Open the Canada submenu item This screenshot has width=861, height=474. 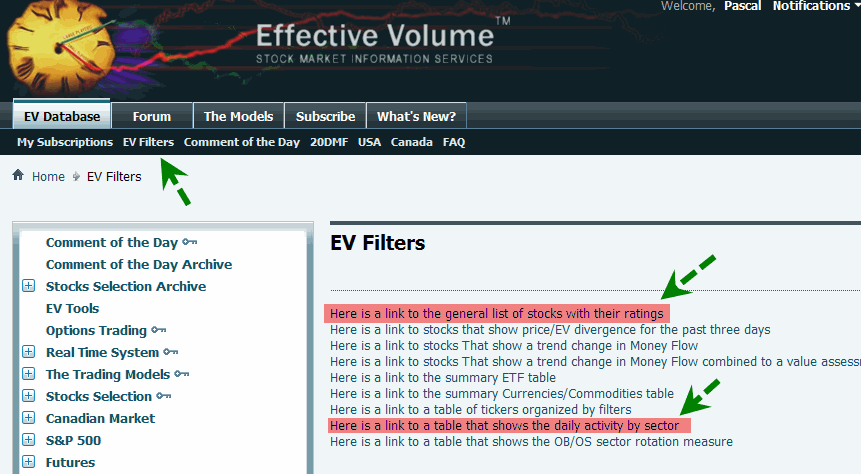411,142
